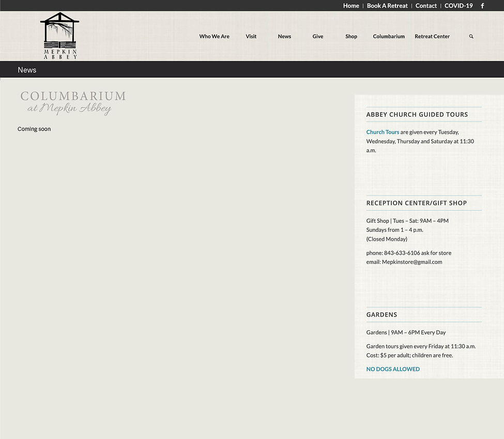Viewport: 504px width, 439px height.
Task: Email Mepkinstore@gmail.com via the address link
Action: (411, 262)
